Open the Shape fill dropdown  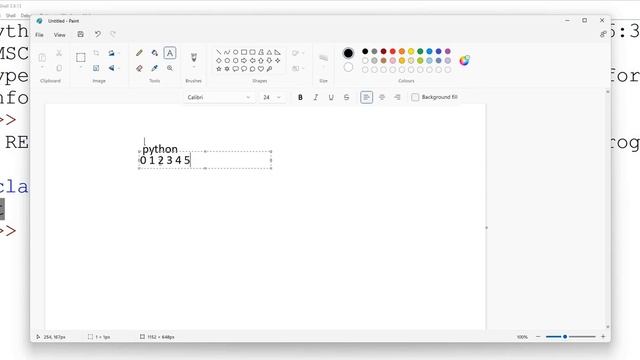pyautogui.click(x=298, y=68)
